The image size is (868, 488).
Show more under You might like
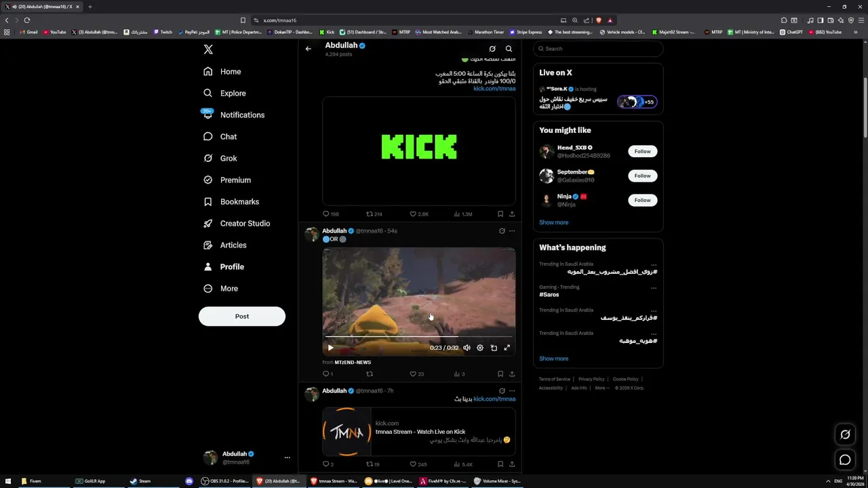[554, 222]
